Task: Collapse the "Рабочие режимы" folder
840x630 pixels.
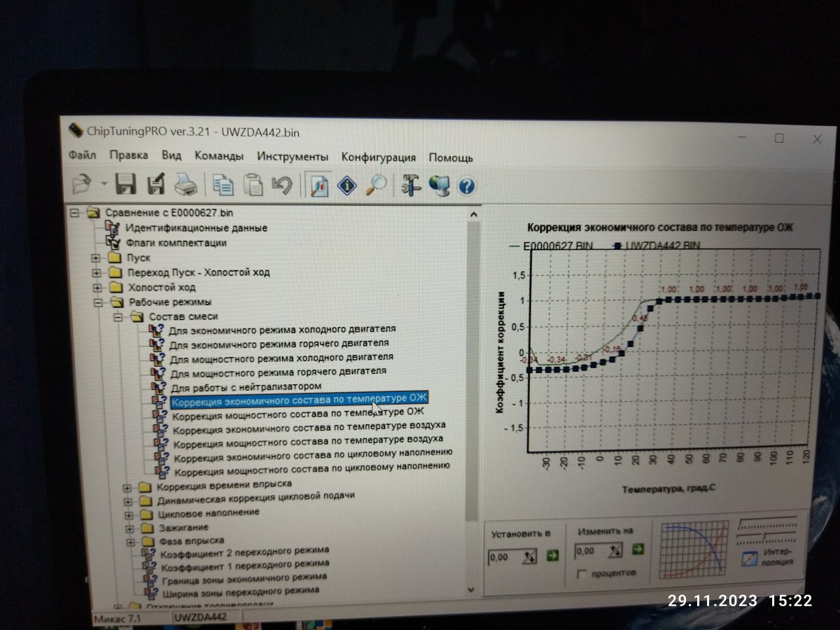Action: point(98,302)
